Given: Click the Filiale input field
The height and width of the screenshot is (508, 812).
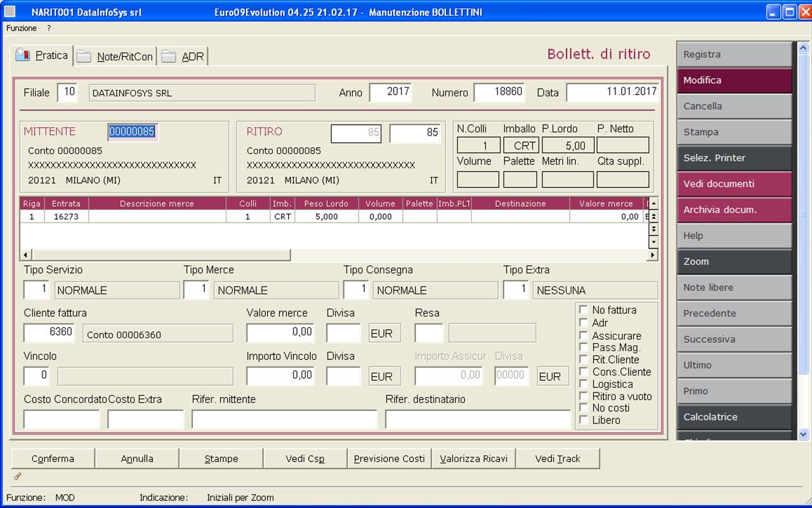Looking at the screenshot, I should coord(67,93).
